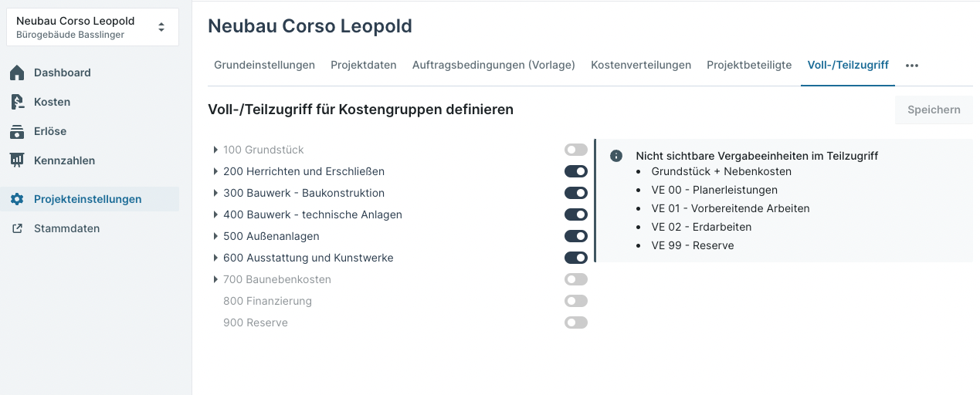This screenshot has width=980, height=395.
Task: Enable the 100 Grundstück toggle
Action: point(576,150)
